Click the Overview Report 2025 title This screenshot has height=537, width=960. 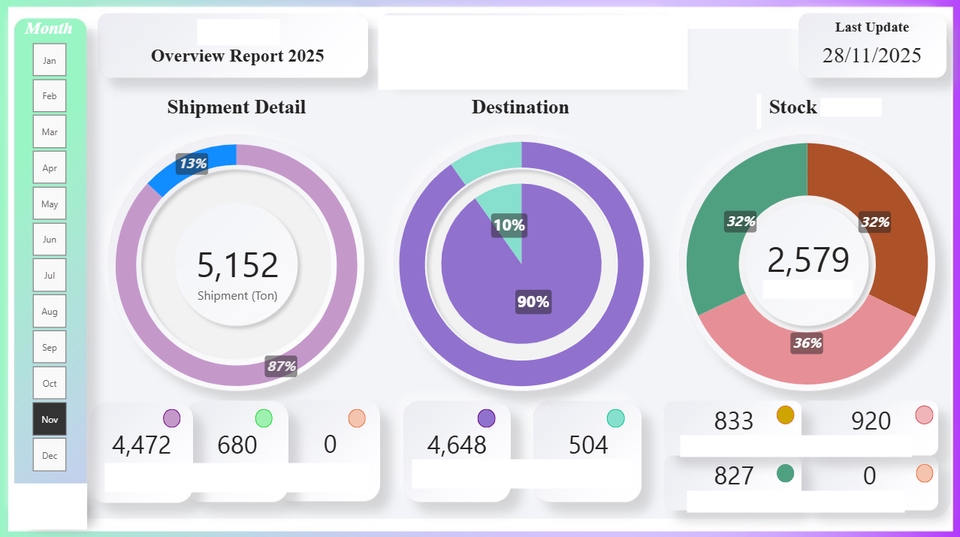pos(237,56)
